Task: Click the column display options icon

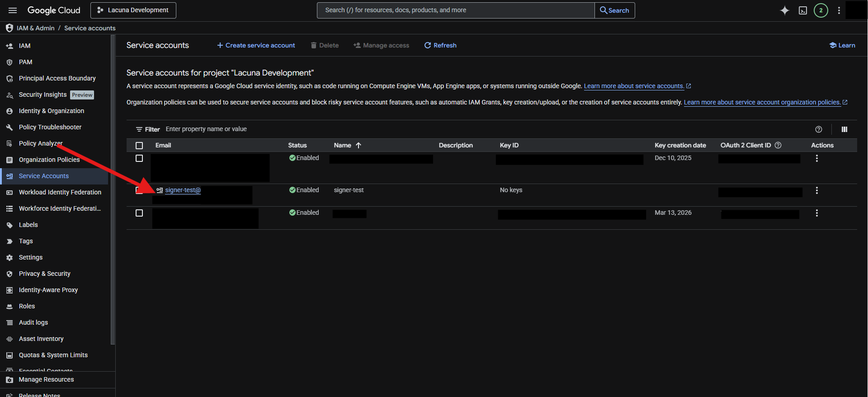Action: pos(844,129)
